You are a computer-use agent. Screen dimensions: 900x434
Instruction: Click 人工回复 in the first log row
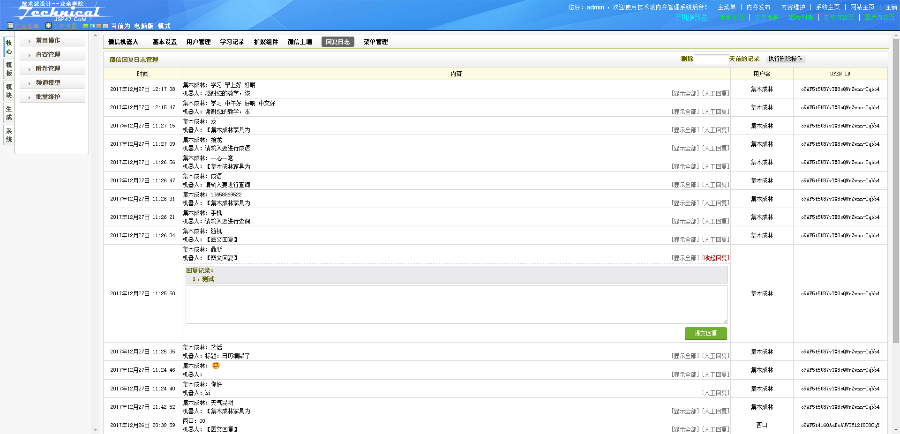point(715,91)
